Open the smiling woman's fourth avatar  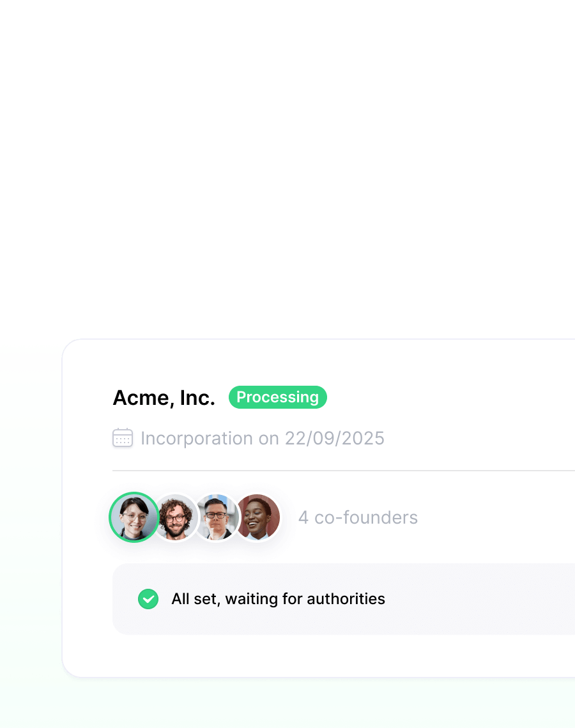click(258, 517)
